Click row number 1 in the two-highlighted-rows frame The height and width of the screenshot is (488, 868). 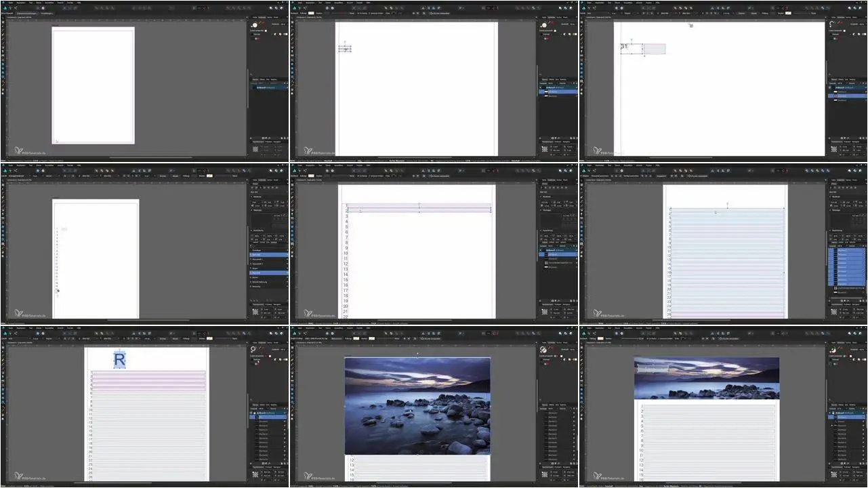(x=346, y=206)
